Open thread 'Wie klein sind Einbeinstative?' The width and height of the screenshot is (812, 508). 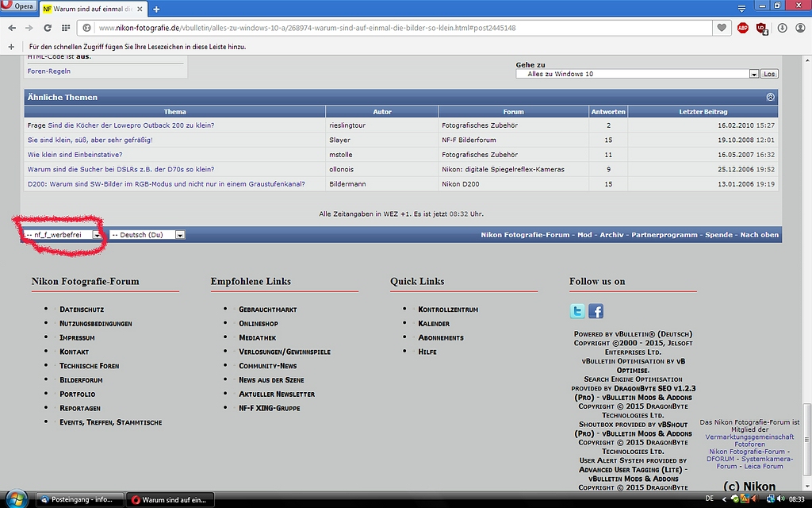[75, 155]
